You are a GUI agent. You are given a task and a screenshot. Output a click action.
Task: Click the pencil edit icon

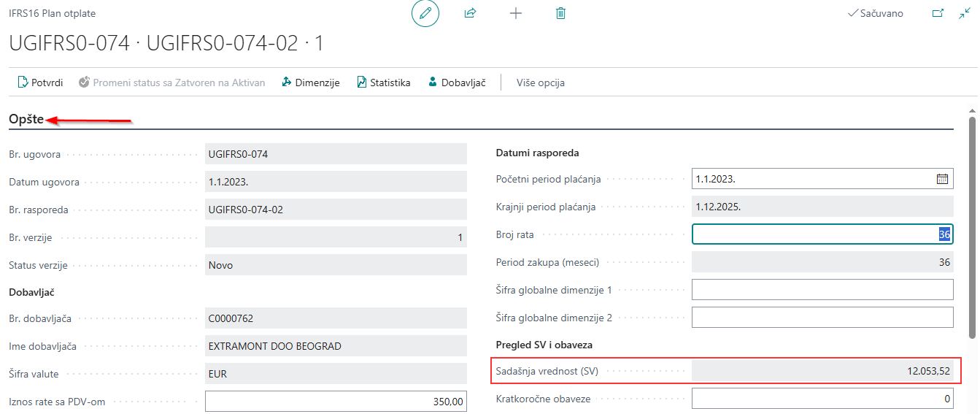click(425, 13)
